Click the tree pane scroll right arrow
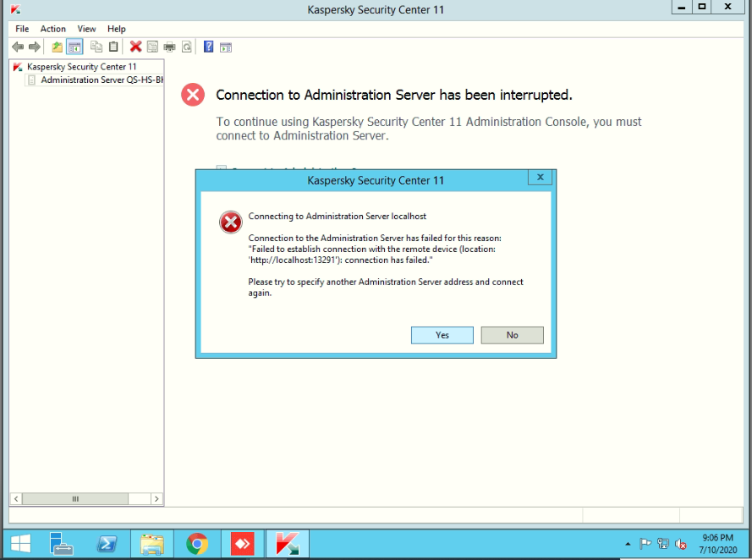Screen dimensions: 752x560 point(156,498)
